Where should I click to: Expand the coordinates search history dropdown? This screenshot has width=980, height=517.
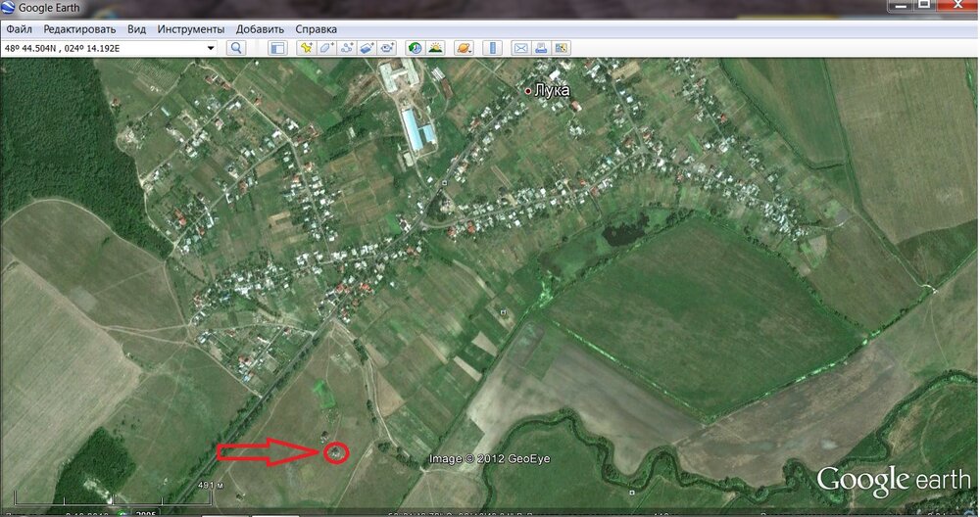[211, 48]
